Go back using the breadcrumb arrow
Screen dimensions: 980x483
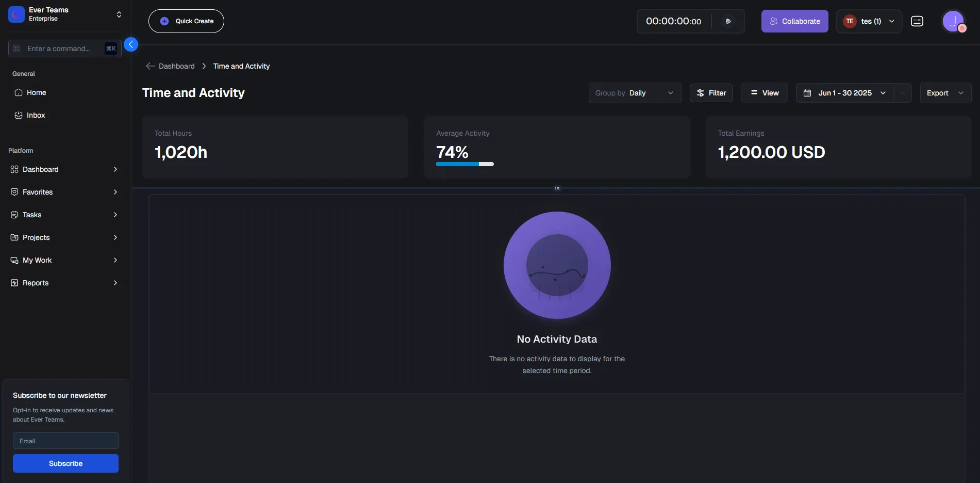coord(150,66)
